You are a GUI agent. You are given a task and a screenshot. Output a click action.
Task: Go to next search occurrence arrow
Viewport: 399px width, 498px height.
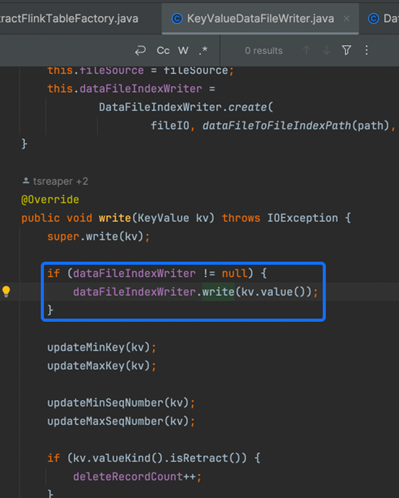point(326,51)
